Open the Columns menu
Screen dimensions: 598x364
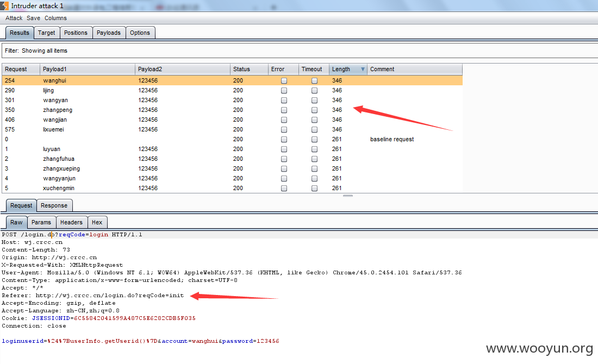[55, 18]
